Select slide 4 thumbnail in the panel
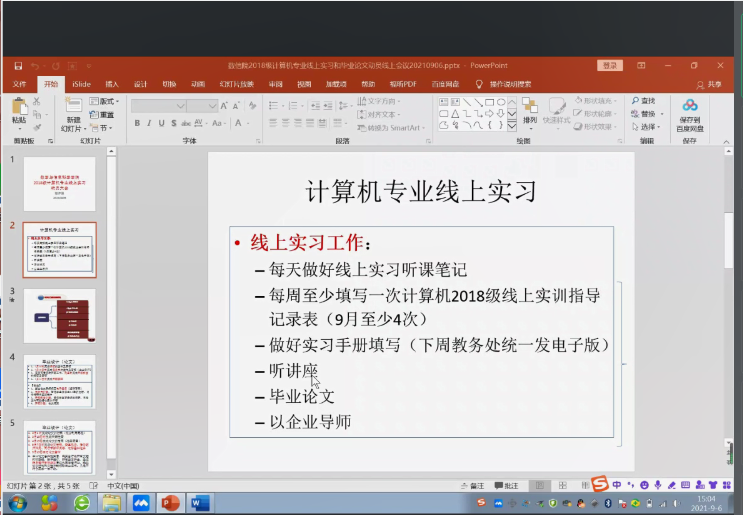Viewport: 743px width, 515px height. tap(59, 382)
